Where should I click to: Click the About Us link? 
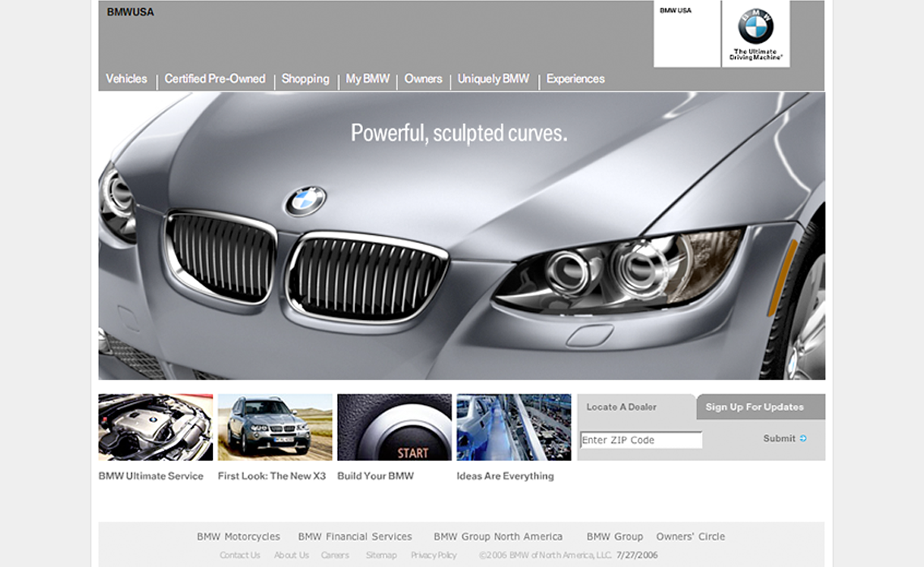click(291, 555)
